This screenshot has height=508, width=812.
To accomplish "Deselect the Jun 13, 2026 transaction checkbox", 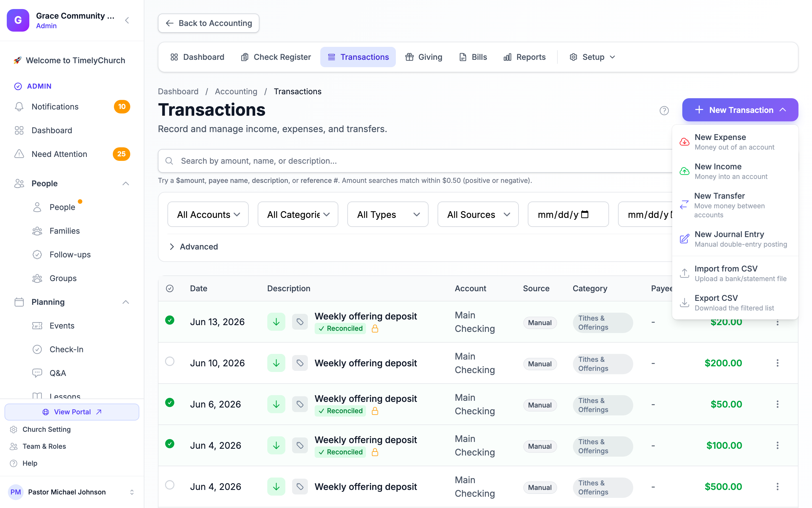I will [x=170, y=320].
